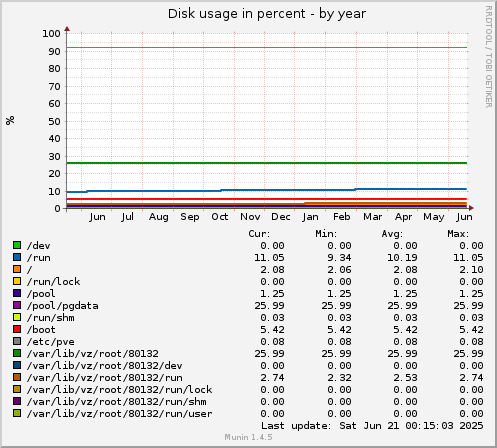Click the /pool/pgdata purple swatch
Screen dimensions: 497x448
pos(17,305)
